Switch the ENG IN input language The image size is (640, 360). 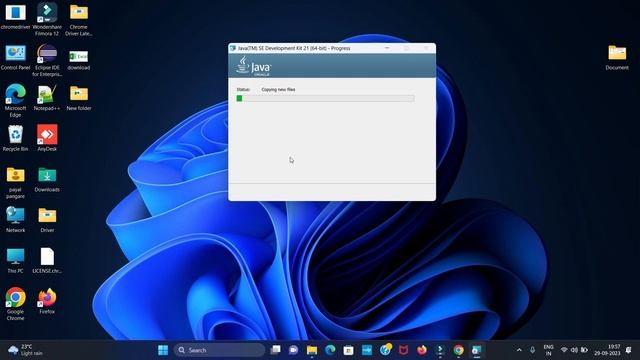(x=549, y=350)
